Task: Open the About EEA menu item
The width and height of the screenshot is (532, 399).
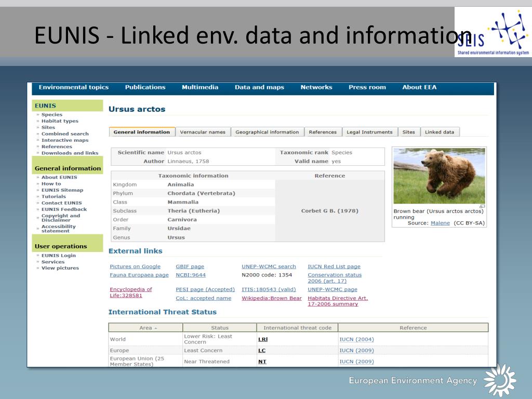Action: [x=419, y=87]
